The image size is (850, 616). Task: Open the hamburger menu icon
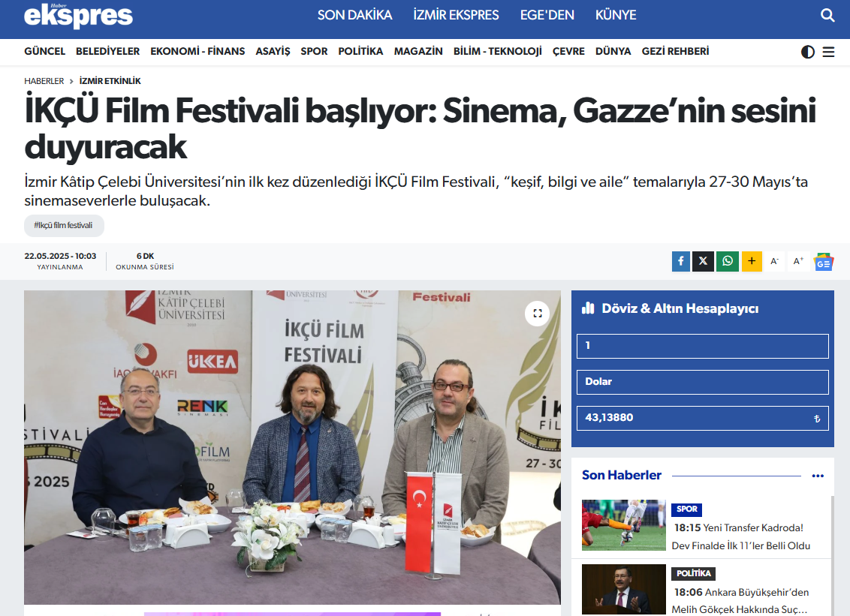tap(828, 52)
